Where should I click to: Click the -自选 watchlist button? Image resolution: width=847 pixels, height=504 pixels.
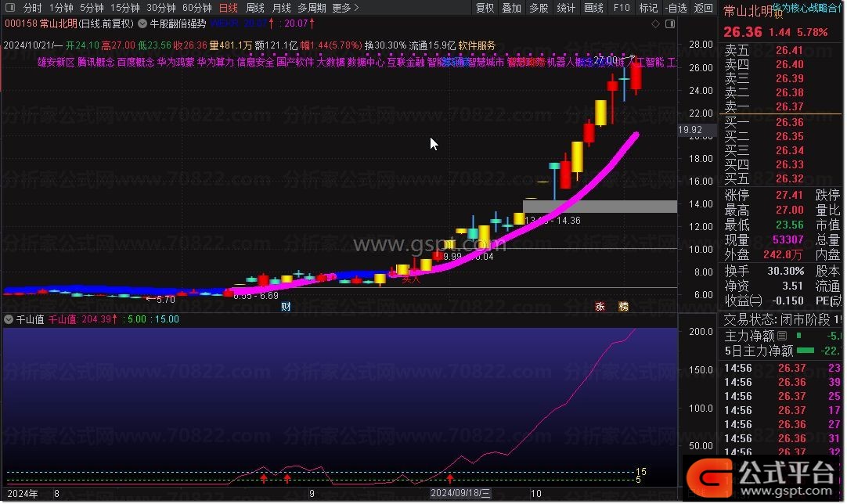click(x=676, y=8)
